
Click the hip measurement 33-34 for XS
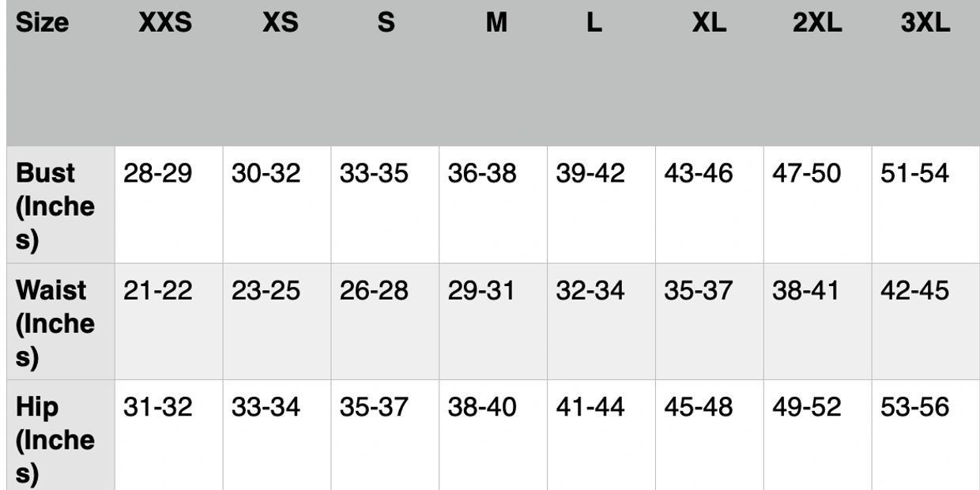266,408
